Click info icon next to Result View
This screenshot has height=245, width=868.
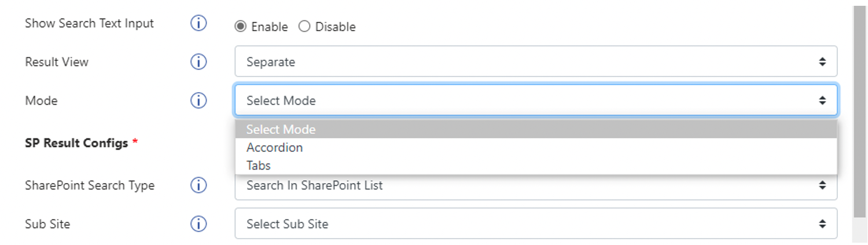(x=198, y=61)
